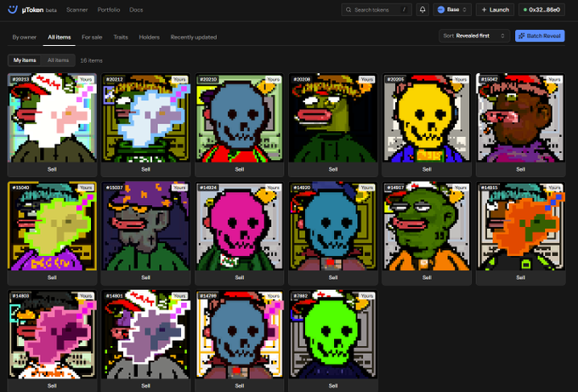The image size is (578, 392).
Task: Switch to the By owner tab
Action: click(25, 37)
